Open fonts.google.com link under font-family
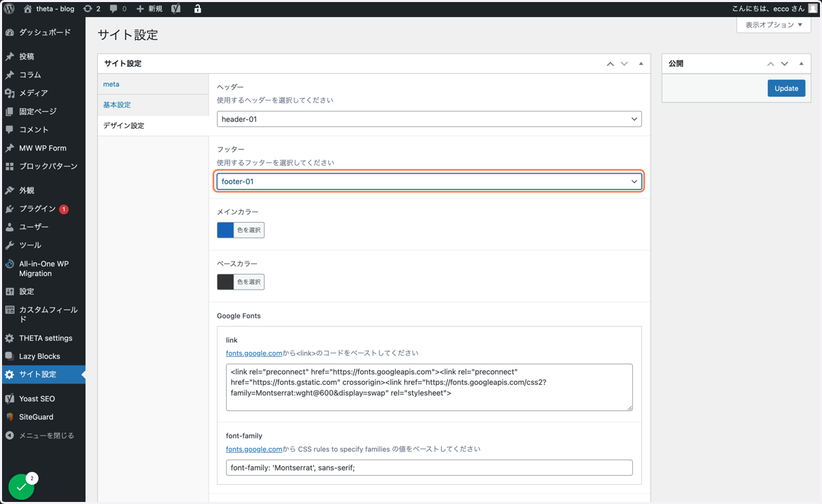Image resolution: width=822 pixels, height=504 pixels. (254, 449)
